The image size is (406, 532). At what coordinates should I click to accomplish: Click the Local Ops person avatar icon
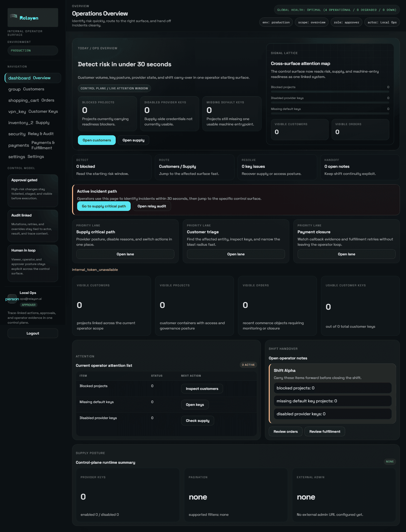12,299
